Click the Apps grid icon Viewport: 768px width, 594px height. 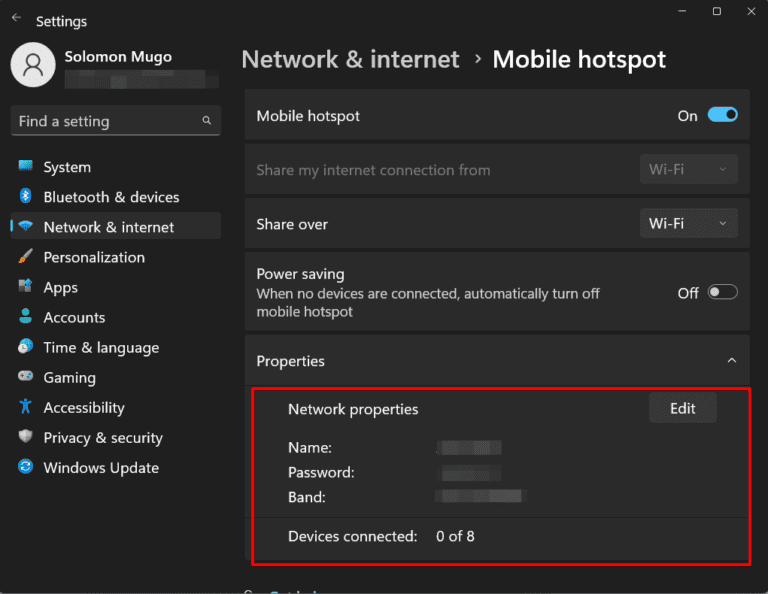pos(26,287)
